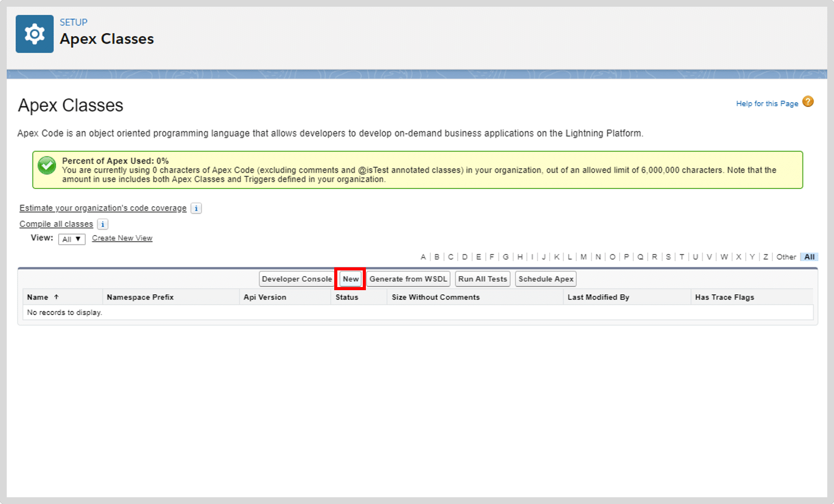The image size is (834, 504).
Task: Filter classes by letter J
Action: pyautogui.click(x=544, y=257)
